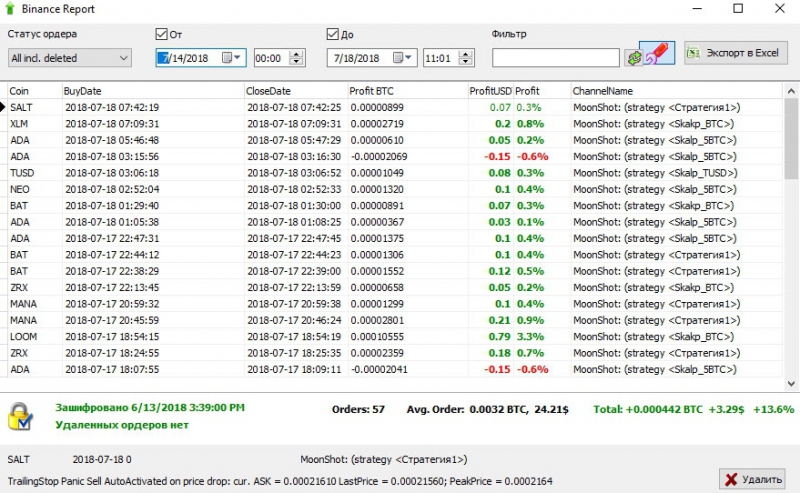This screenshot has width=800, height=493.
Task: Click the scroll down arrow of the table
Action: (x=791, y=383)
